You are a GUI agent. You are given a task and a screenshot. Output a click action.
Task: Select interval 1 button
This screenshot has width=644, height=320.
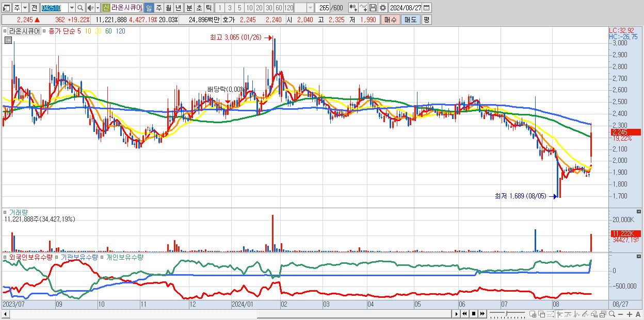coord(219,8)
